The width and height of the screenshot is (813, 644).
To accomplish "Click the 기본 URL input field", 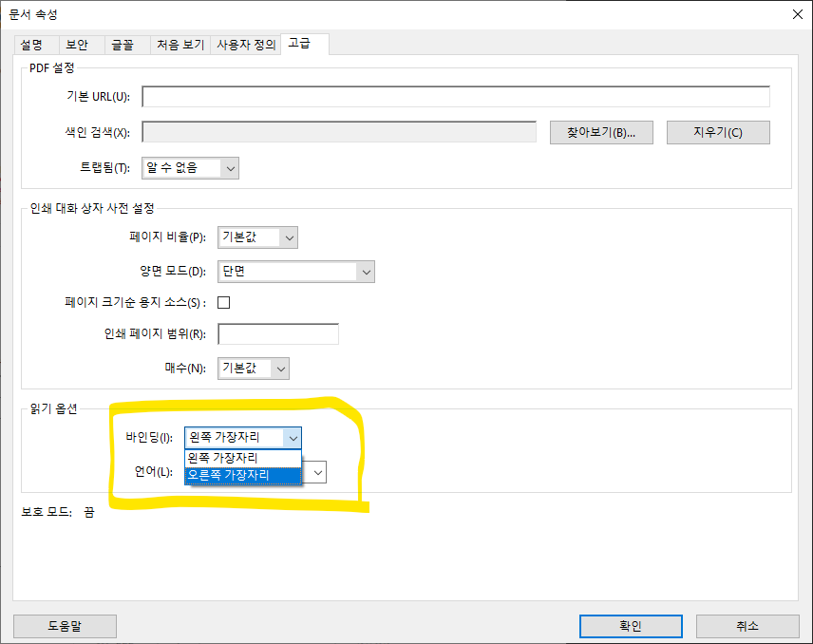I will (x=455, y=96).
